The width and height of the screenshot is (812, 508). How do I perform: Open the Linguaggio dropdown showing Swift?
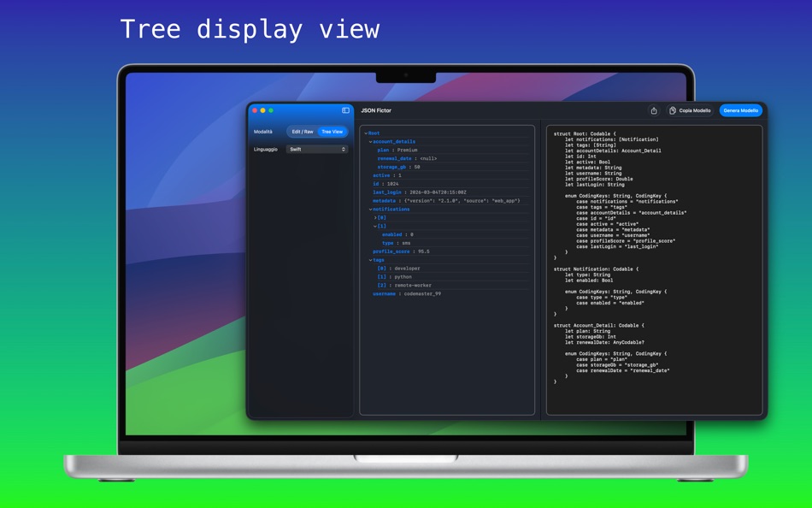[x=316, y=147]
